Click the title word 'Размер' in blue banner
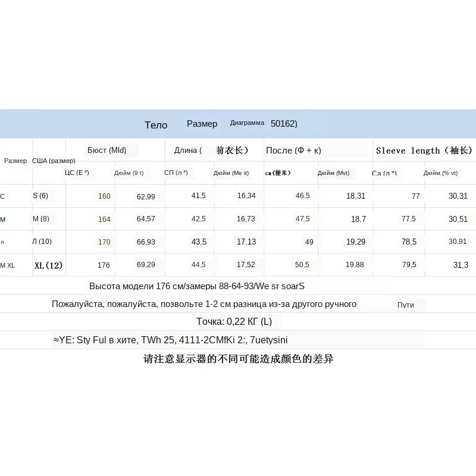Viewport: 476px width, 476px height. coord(202,124)
